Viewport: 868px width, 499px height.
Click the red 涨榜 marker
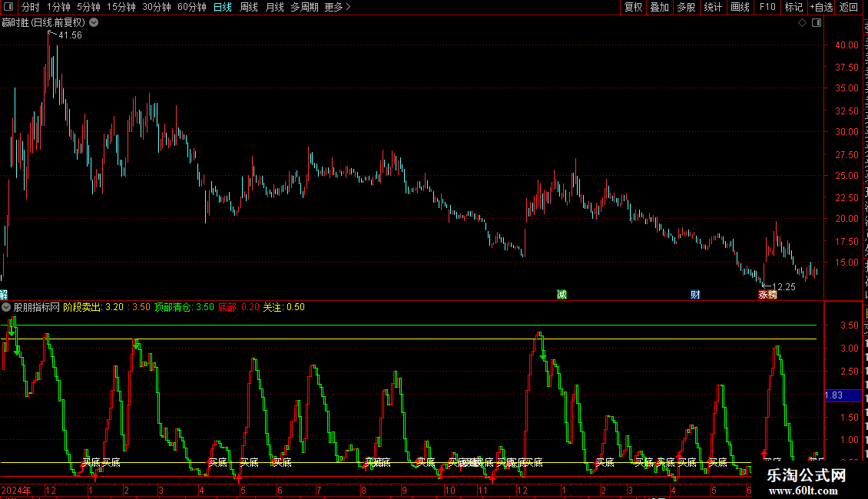click(768, 294)
